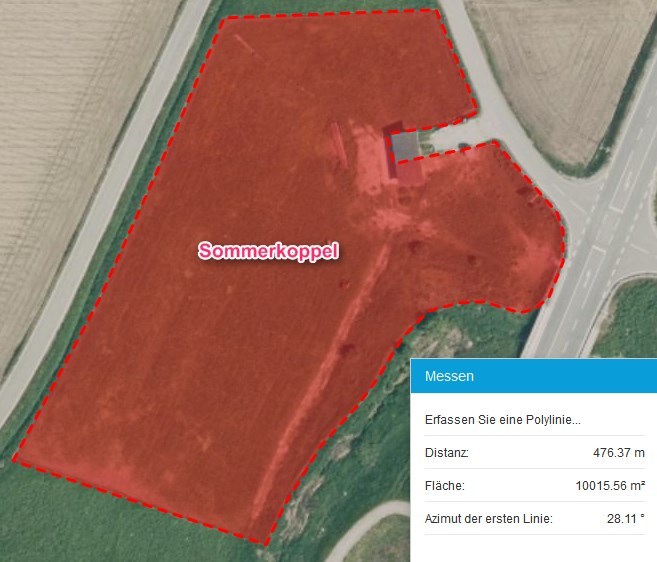657x562 pixels.
Task: Select the azimuth value 28.11 °
Action: 626,518
